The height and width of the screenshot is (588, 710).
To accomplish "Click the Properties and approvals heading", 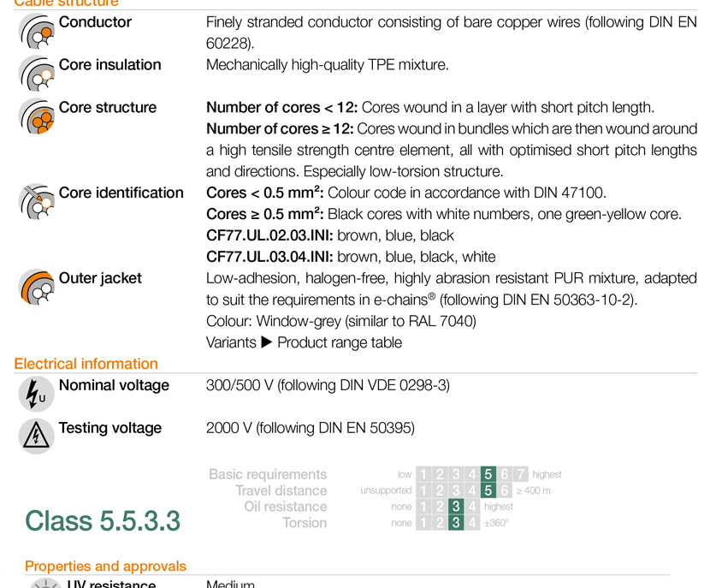I will (105, 567).
